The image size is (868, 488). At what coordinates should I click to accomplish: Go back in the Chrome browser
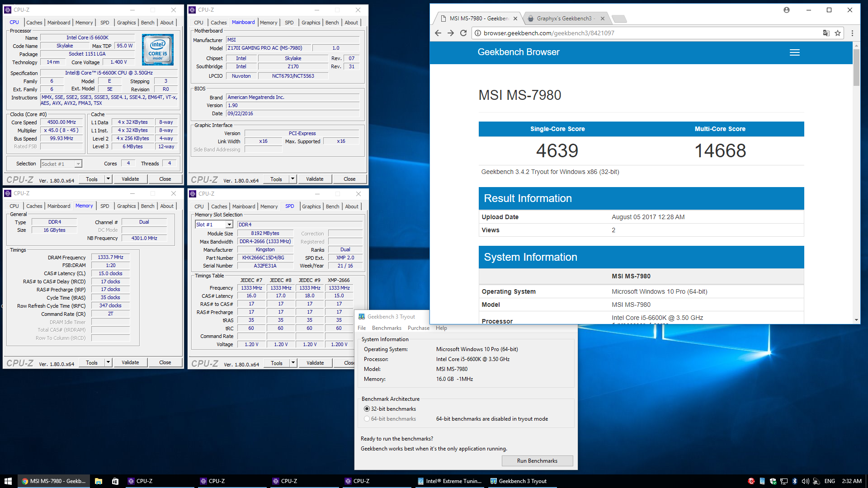pyautogui.click(x=438, y=33)
